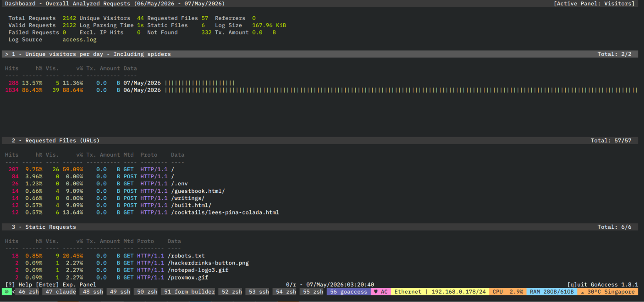Click the [?] Help hint
Screen dimensions: 644x302
pos(19,285)
